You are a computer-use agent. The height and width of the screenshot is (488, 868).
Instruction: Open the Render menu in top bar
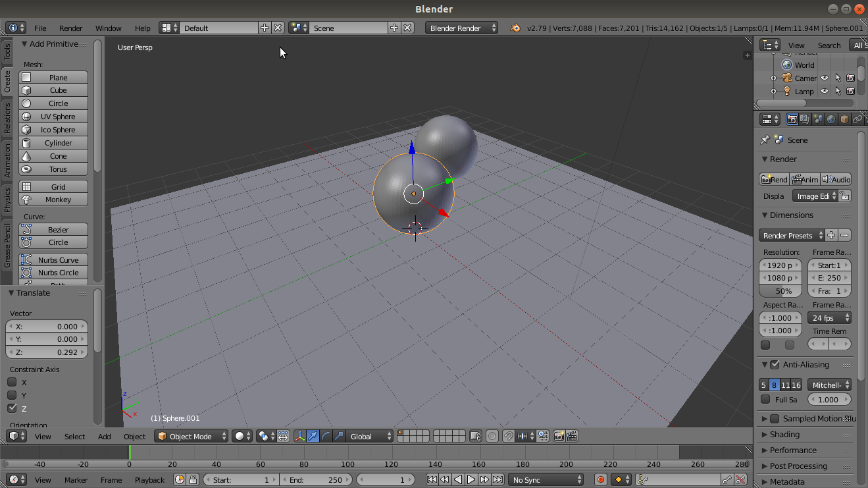coord(71,28)
